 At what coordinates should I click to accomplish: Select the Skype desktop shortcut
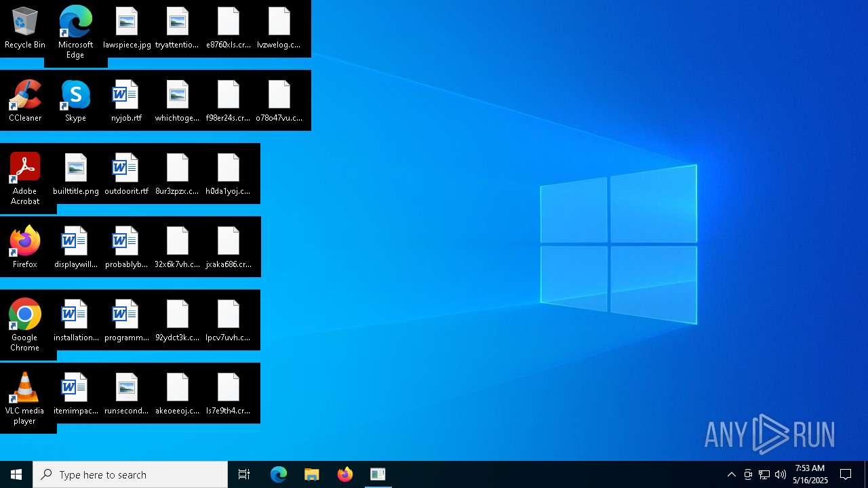coord(75,102)
